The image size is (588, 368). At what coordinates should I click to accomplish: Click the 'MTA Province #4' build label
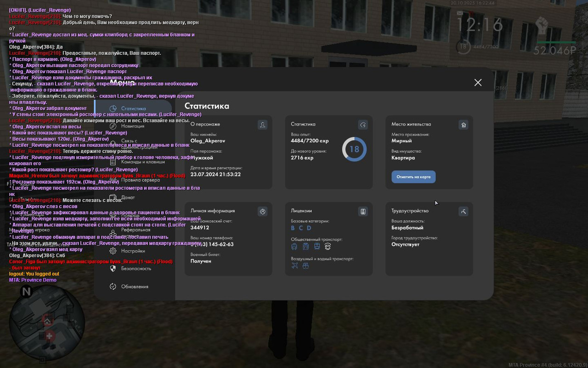(547, 365)
